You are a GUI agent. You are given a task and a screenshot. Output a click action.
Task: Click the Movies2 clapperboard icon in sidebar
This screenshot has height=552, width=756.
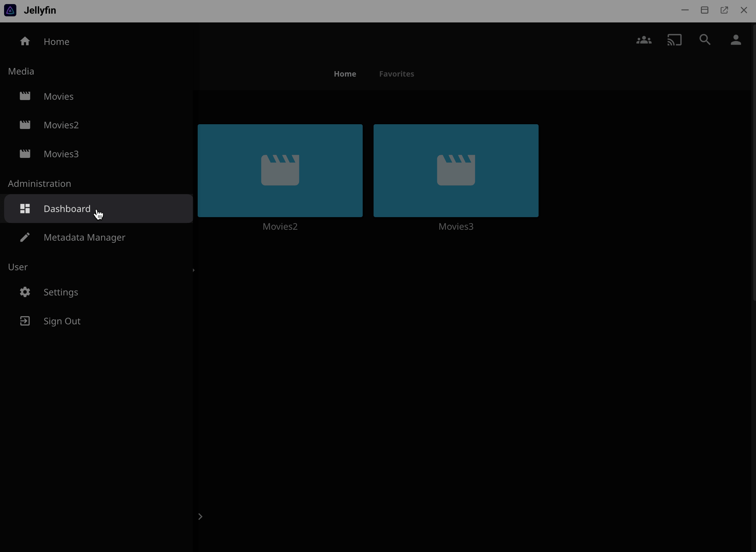[25, 125]
